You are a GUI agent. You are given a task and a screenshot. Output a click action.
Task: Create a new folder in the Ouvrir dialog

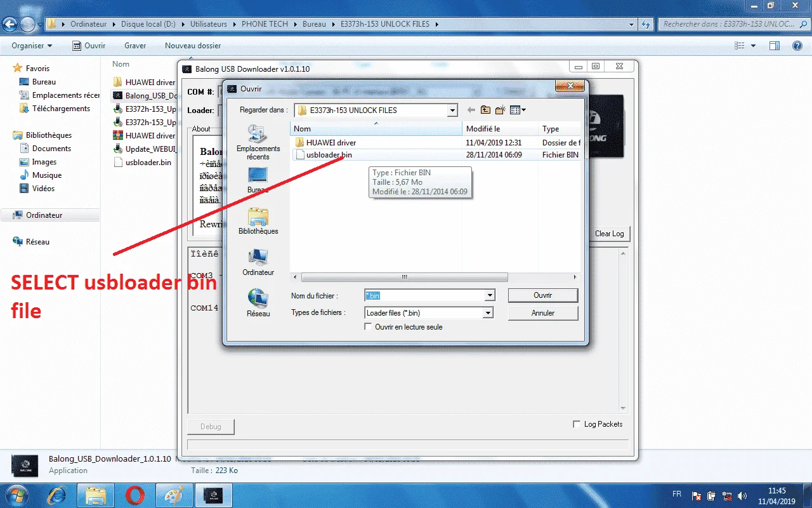point(500,110)
